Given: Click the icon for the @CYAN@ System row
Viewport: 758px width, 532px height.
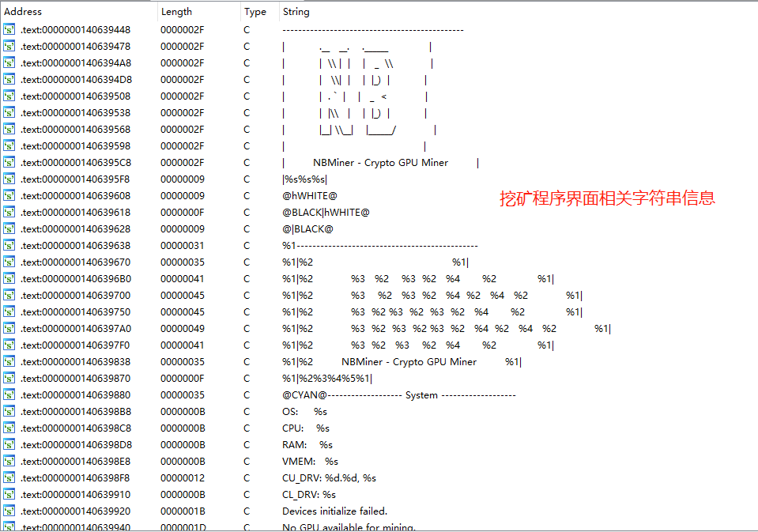Looking at the screenshot, I should coord(9,395).
